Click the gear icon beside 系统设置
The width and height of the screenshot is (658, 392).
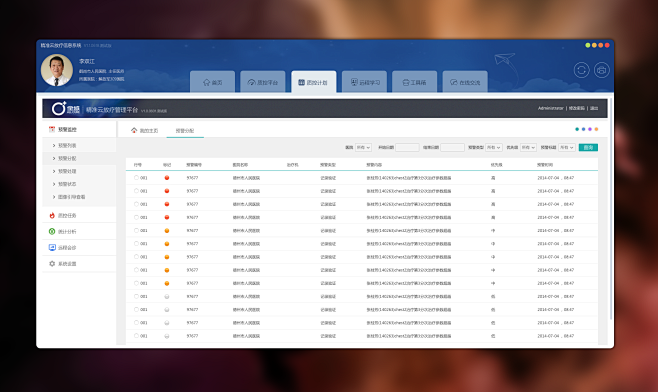click(x=52, y=264)
